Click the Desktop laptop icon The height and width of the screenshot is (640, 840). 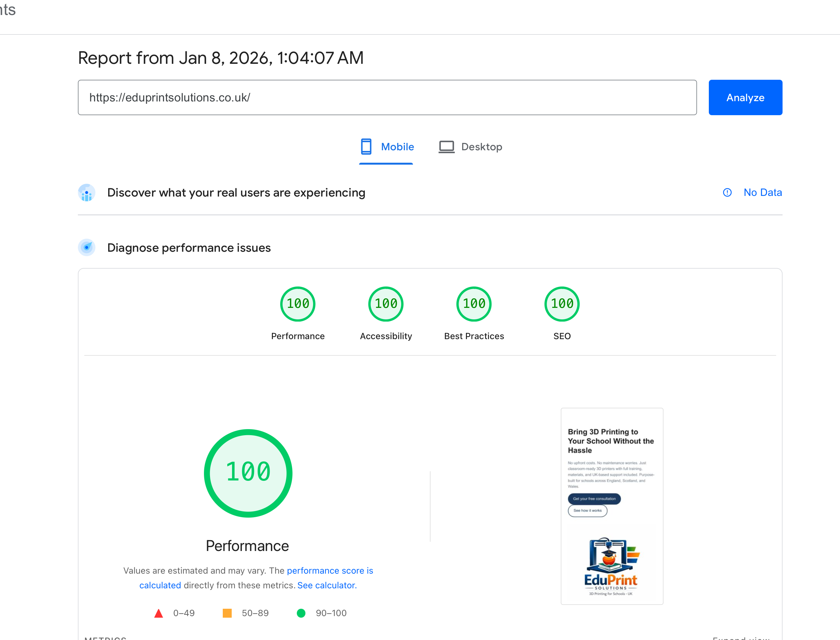coord(447,146)
